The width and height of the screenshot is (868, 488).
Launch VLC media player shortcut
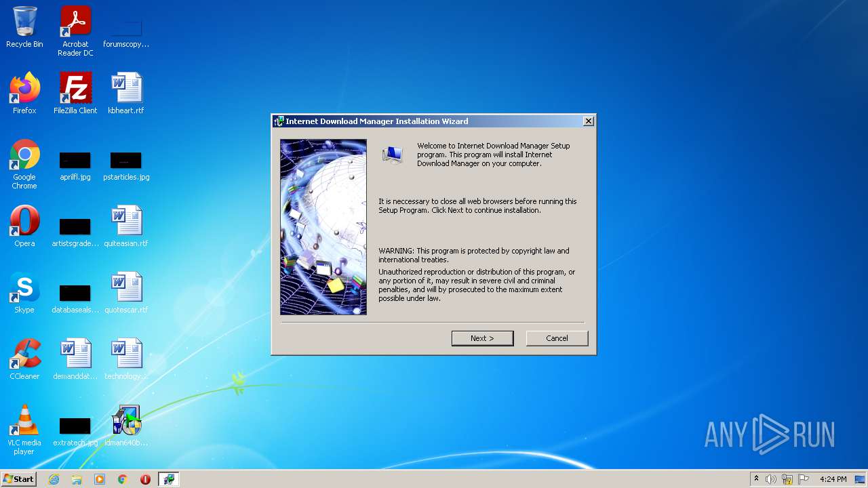24,430
